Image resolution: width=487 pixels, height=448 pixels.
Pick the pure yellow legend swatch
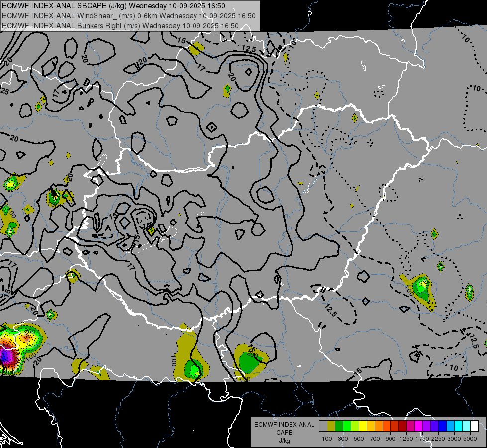[x=363, y=426]
